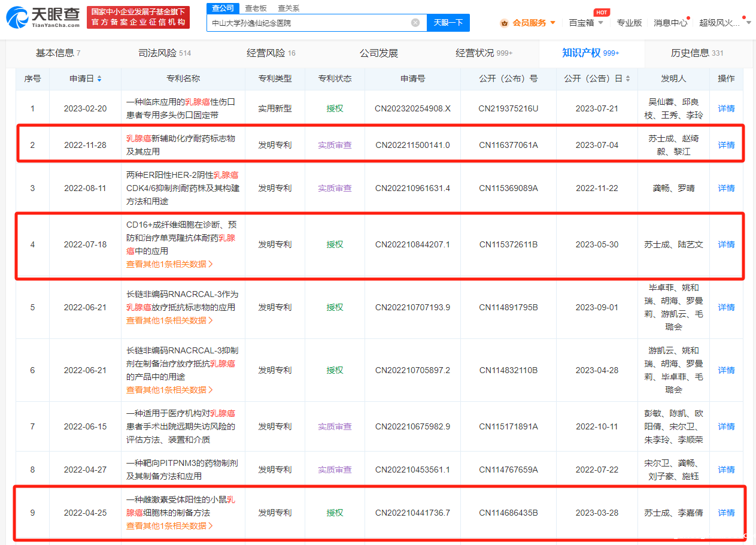Image resolution: width=756 pixels, height=545 pixels.
Task: Click the TianYanCha logo
Action: [x=42, y=17]
